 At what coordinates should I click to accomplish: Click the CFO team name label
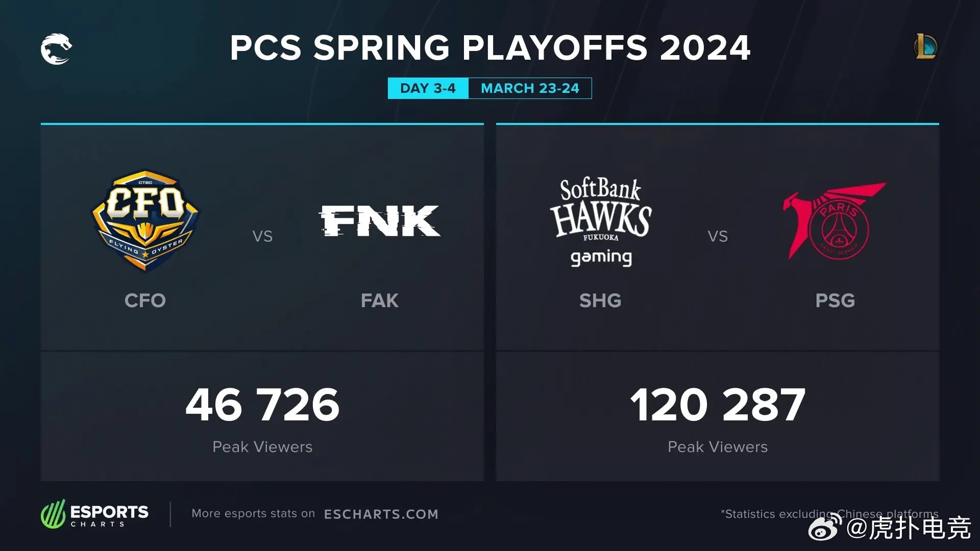click(145, 300)
